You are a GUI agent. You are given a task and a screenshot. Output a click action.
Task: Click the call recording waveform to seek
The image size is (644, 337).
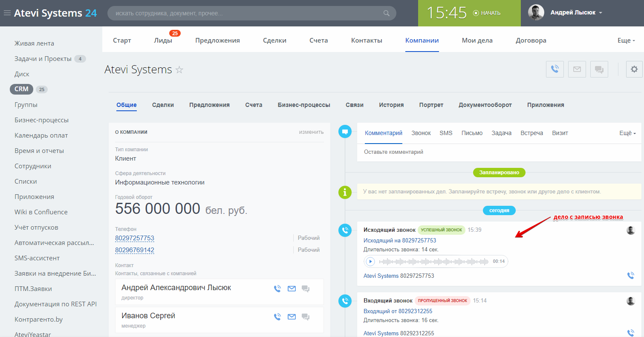434,261
